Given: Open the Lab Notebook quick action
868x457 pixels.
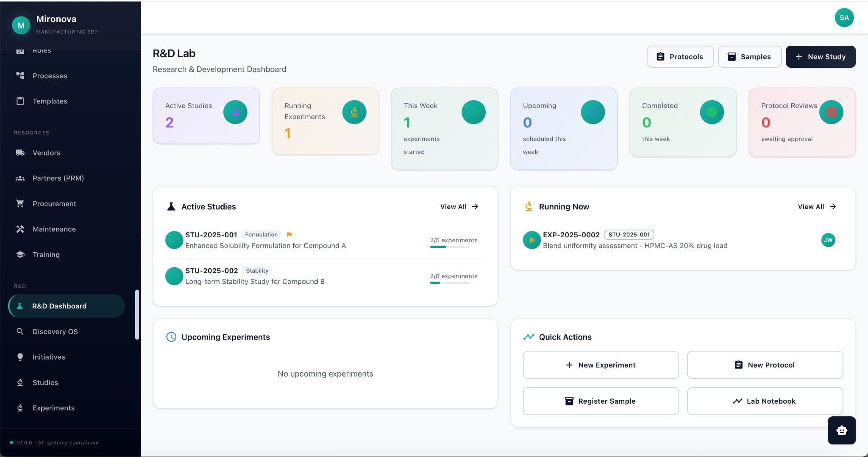Looking at the screenshot, I should tap(765, 401).
